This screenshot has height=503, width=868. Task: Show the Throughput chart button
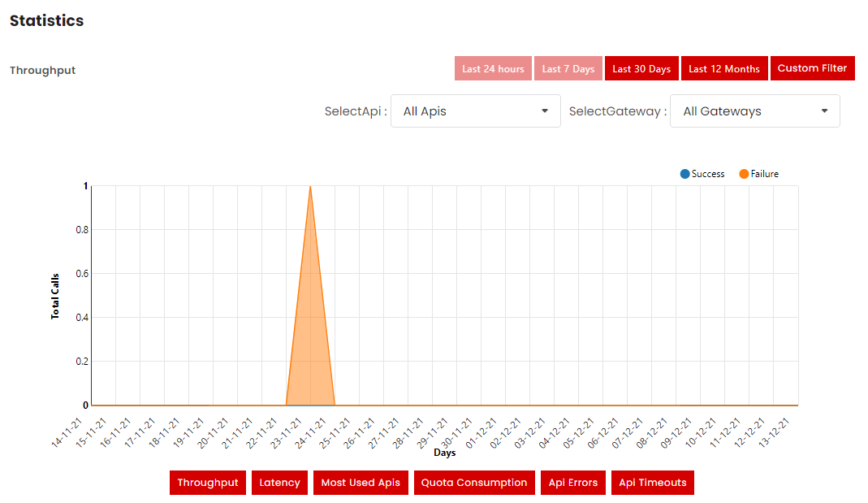(x=208, y=483)
